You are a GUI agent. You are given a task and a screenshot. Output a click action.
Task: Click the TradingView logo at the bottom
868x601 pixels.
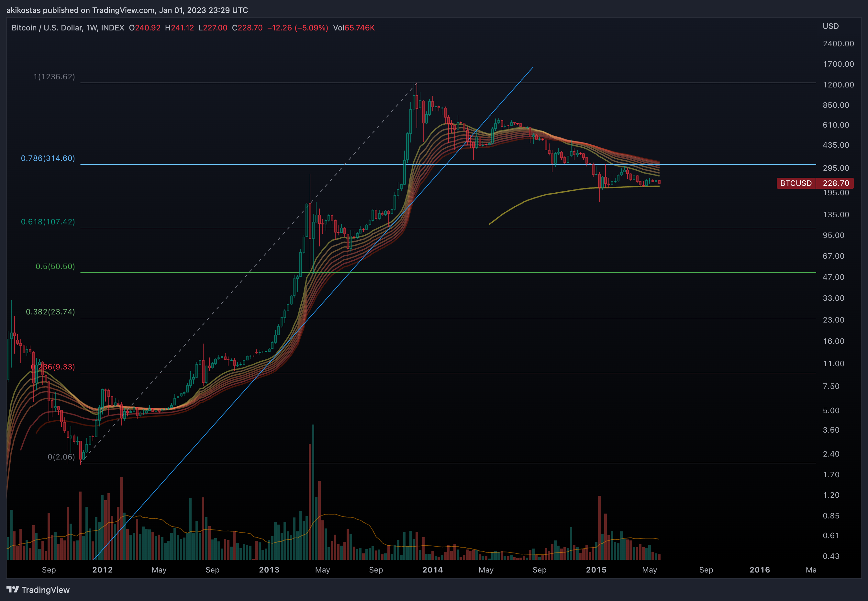click(x=38, y=590)
